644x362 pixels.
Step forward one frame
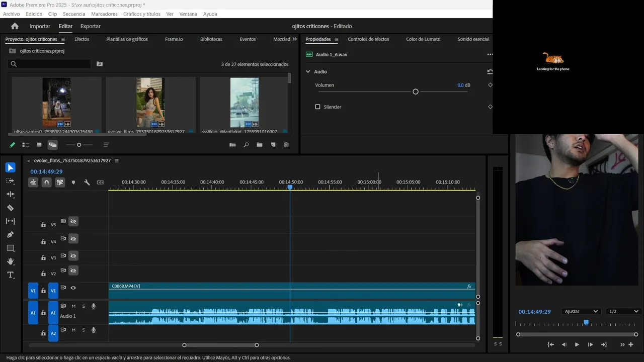pos(591,344)
